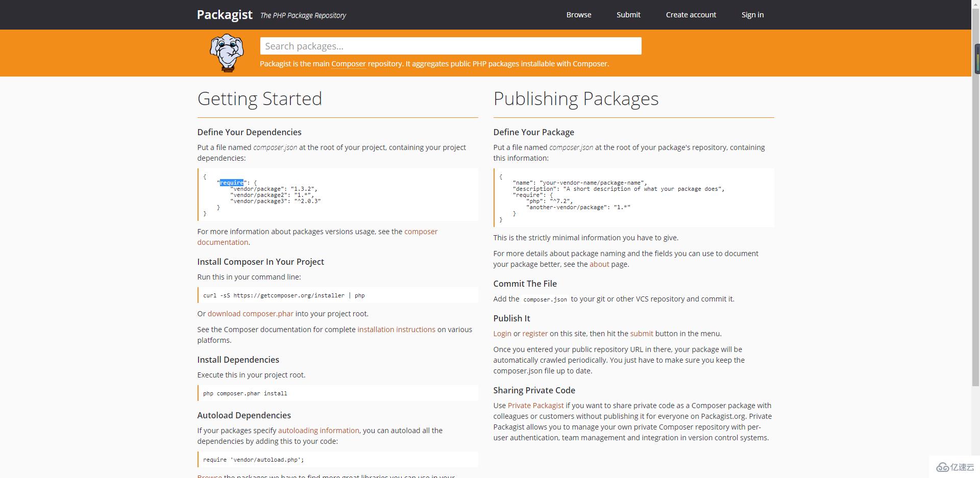Click the Commit The File heading

coord(525,284)
